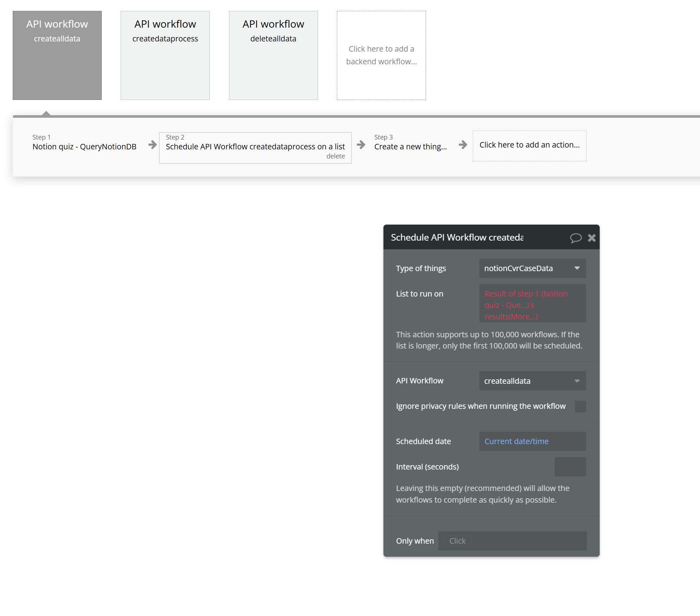Click the panel title Schedule API Workflow
The height and width of the screenshot is (616, 700).
(457, 237)
